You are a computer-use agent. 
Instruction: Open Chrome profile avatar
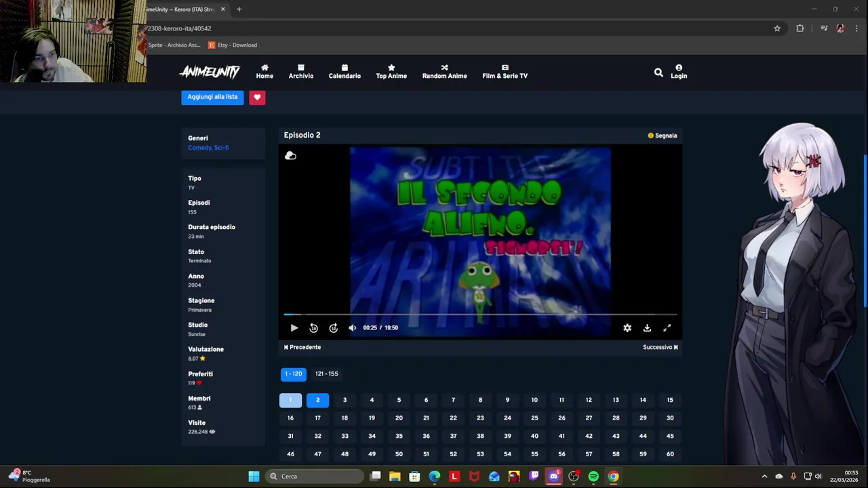(x=840, y=28)
